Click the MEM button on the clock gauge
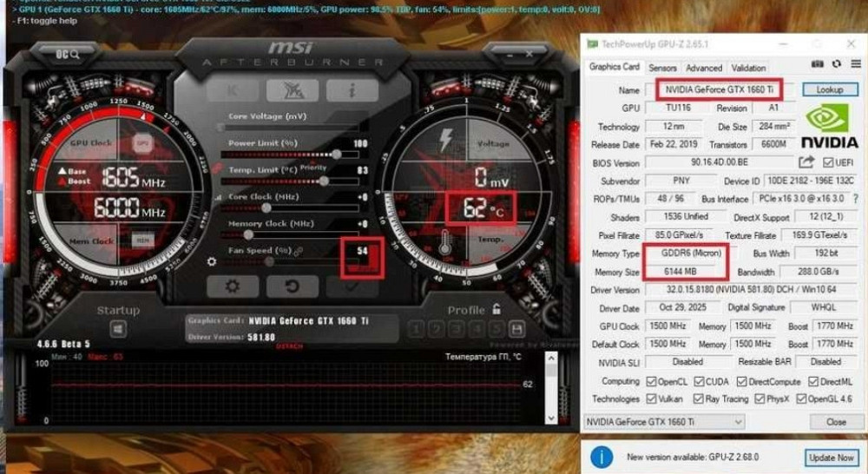Image resolution: width=868 pixels, height=474 pixels. click(x=142, y=240)
